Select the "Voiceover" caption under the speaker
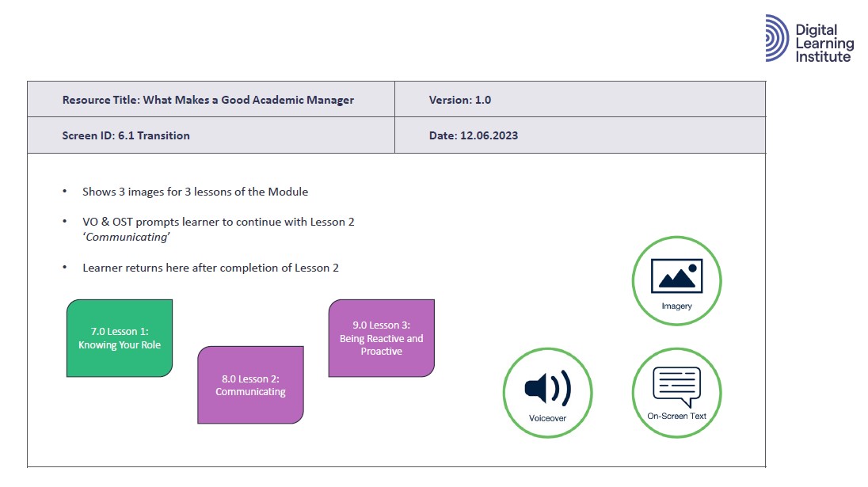 [547, 418]
